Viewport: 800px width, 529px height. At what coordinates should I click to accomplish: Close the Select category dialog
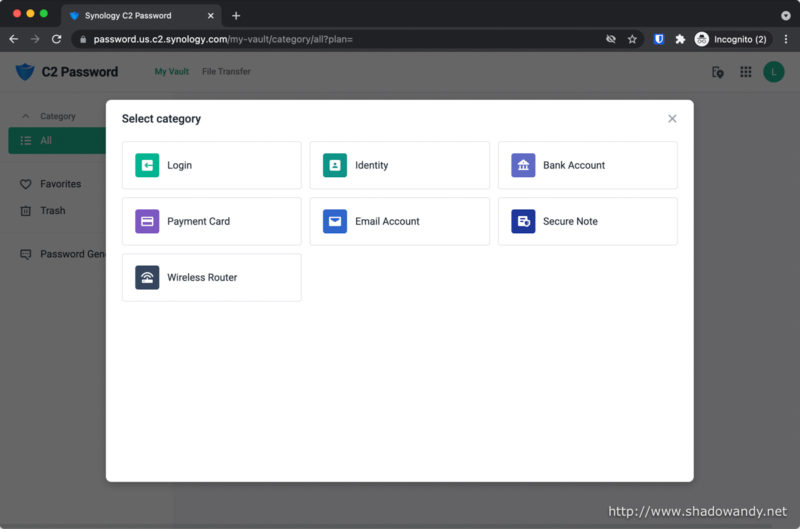672,119
